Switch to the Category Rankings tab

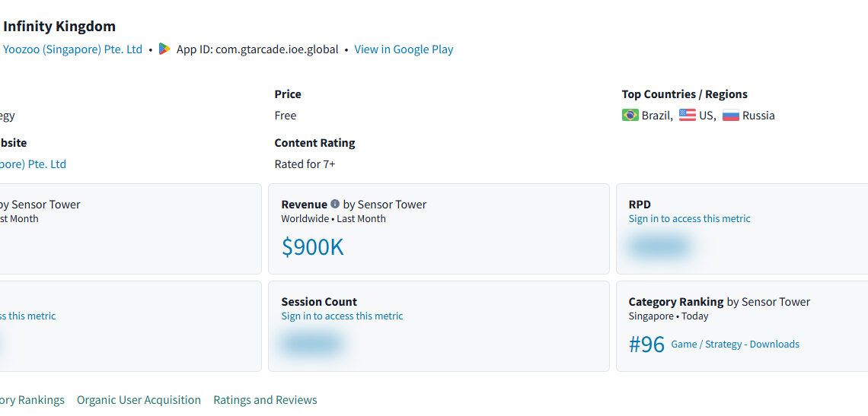32,400
